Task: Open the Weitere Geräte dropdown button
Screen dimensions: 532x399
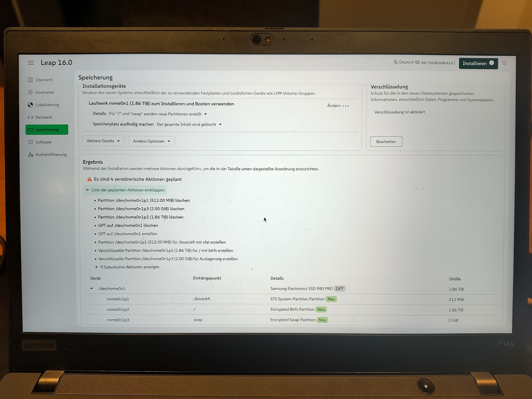Action: (103, 141)
